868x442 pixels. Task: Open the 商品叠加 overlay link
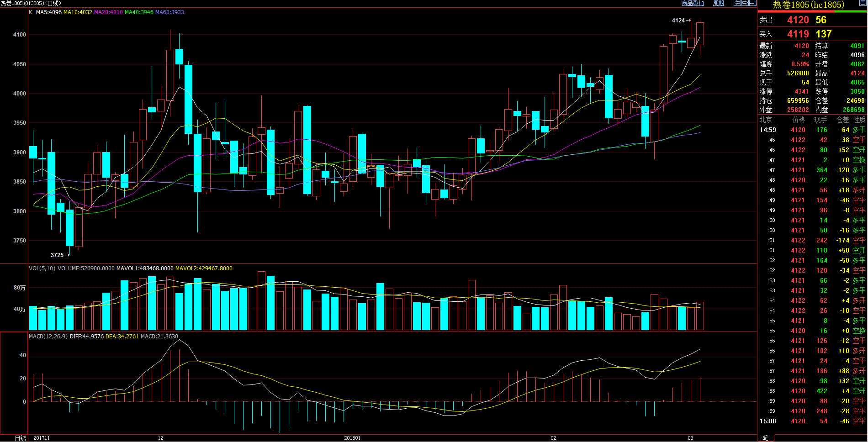(693, 3)
